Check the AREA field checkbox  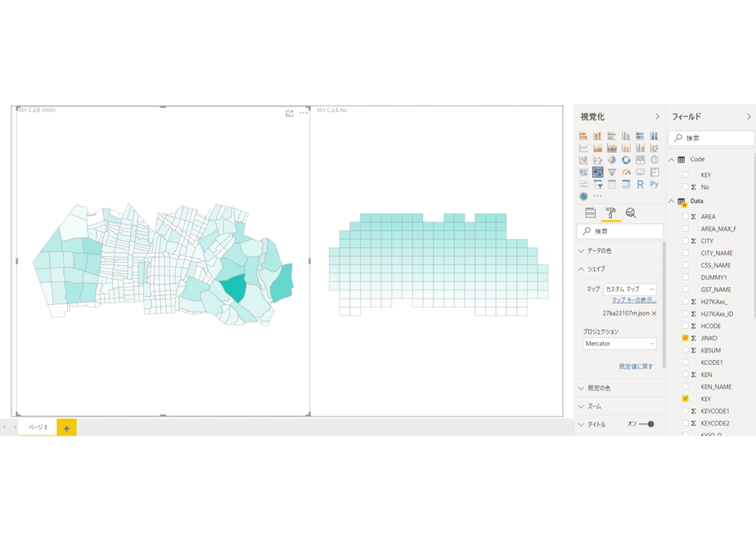pyautogui.click(x=685, y=217)
